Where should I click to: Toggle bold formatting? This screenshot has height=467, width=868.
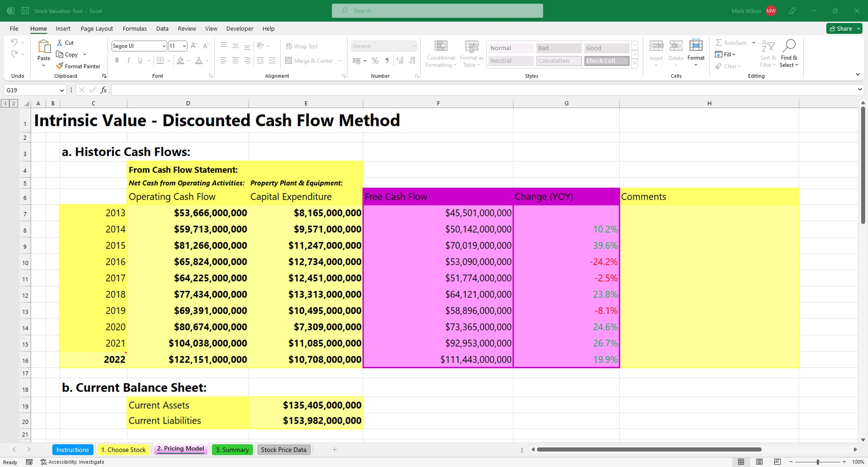[117, 60]
